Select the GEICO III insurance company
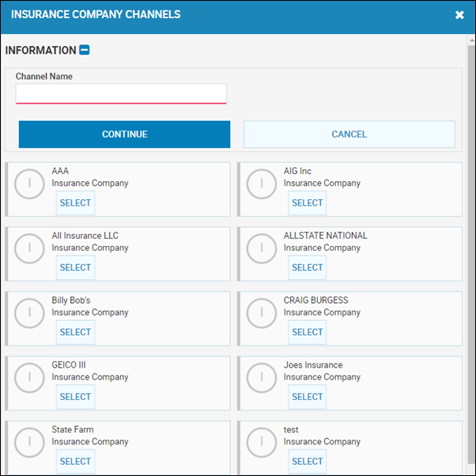Image resolution: width=476 pixels, height=476 pixels. 75,397
